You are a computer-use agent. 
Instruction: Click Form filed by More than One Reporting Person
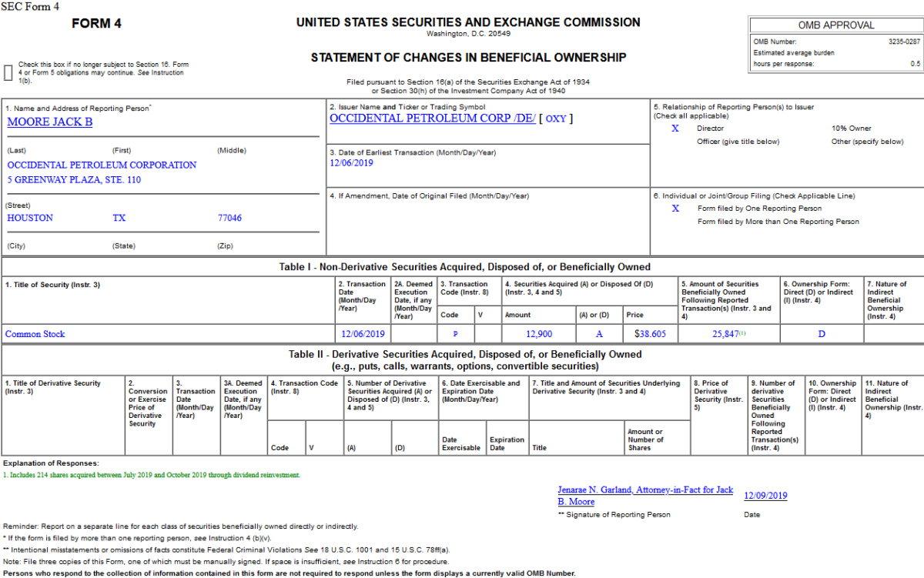click(778, 222)
